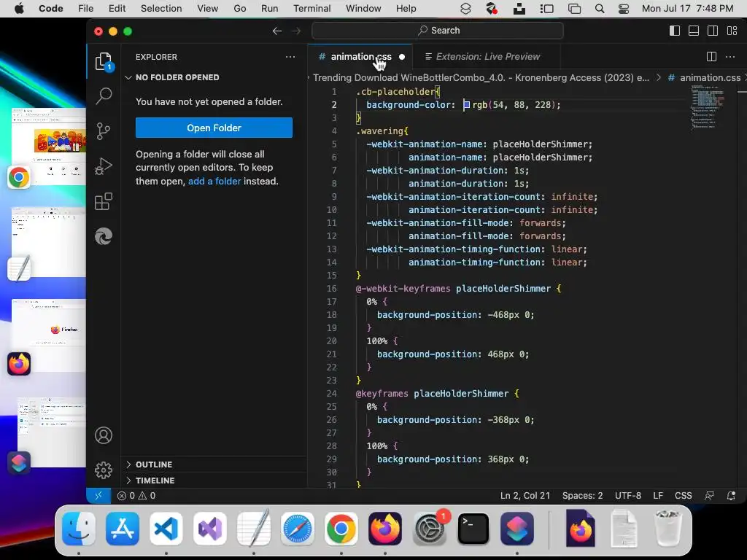Click the code minimap
747x560 pixels.
coord(708,107)
